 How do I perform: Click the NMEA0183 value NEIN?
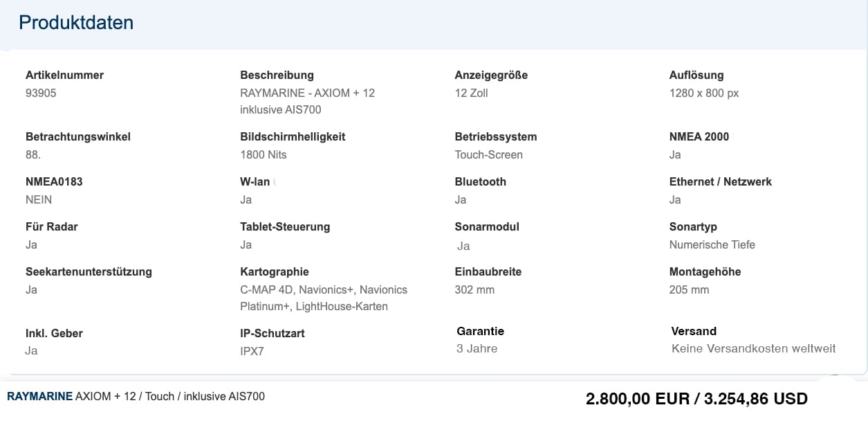tap(39, 199)
